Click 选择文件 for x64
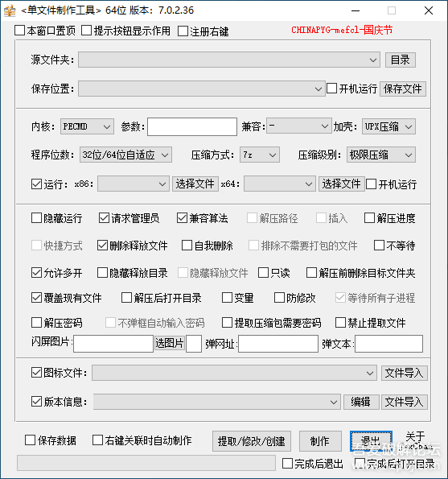Image resolution: width=448 pixels, height=479 pixels. pyautogui.click(x=342, y=184)
